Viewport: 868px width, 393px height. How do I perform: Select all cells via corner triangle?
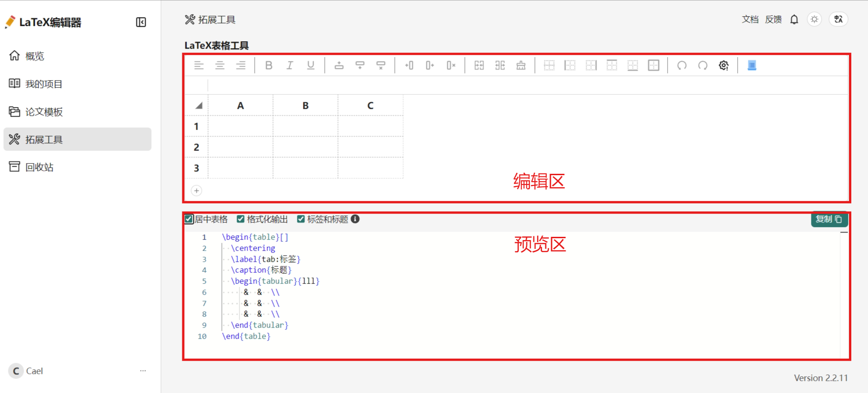[x=199, y=106]
